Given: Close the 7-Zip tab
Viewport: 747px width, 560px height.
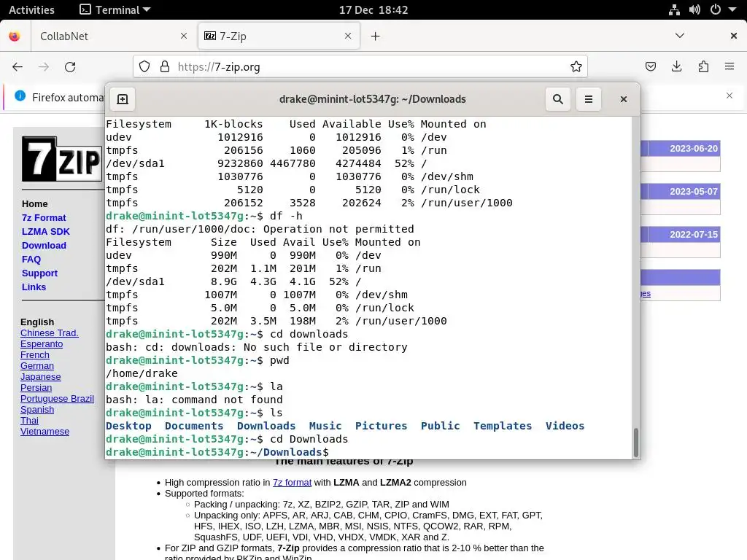Looking at the screenshot, I should click(x=348, y=36).
